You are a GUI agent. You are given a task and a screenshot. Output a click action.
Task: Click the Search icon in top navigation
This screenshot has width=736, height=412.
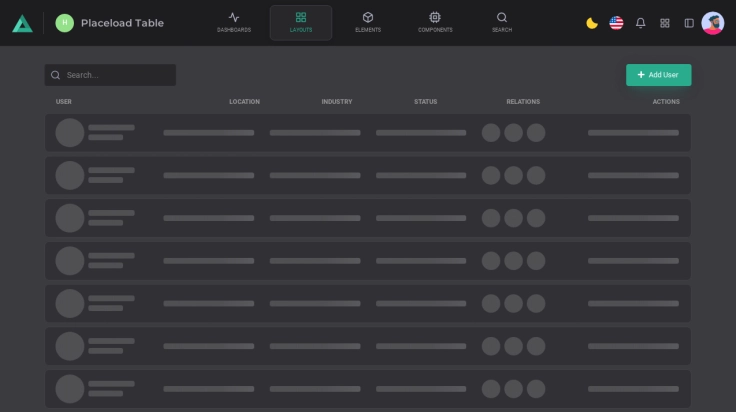tap(502, 22)
